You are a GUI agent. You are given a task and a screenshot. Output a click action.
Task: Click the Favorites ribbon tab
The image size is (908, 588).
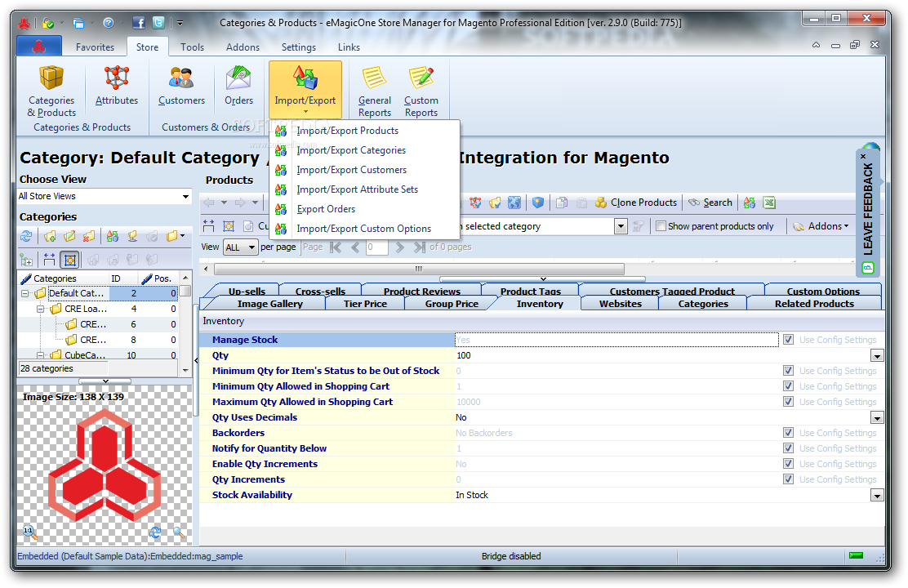(95, 47)
